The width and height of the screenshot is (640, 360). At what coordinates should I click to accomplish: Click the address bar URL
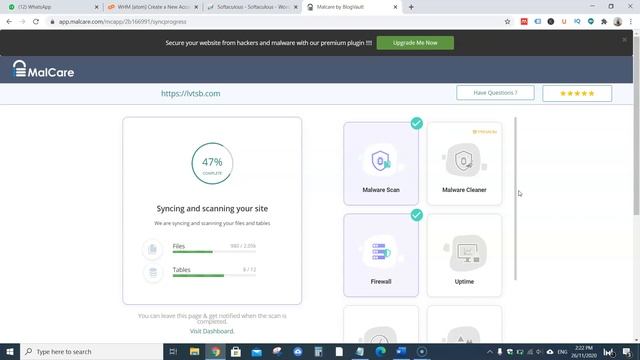[122, 22]
